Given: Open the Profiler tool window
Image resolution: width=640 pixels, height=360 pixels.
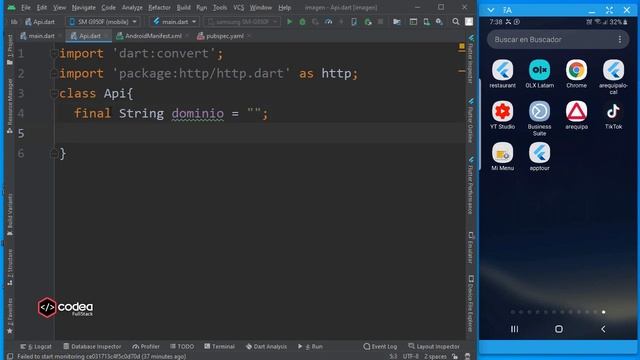Looking at the screenshot, I should (146, 347).
